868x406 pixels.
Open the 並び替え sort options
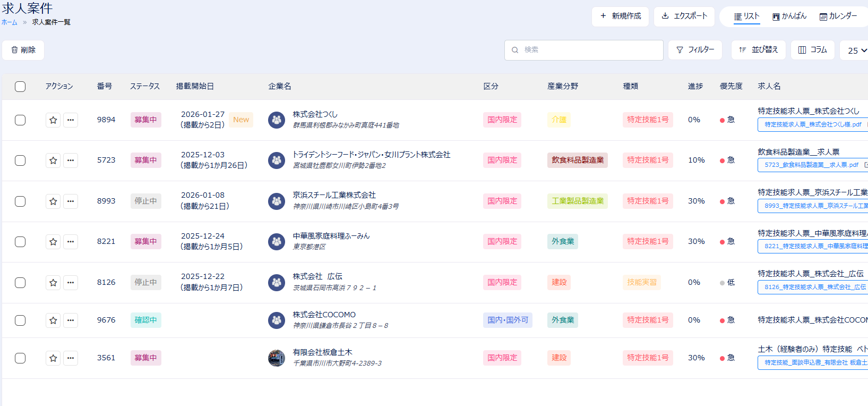[758, 50]
